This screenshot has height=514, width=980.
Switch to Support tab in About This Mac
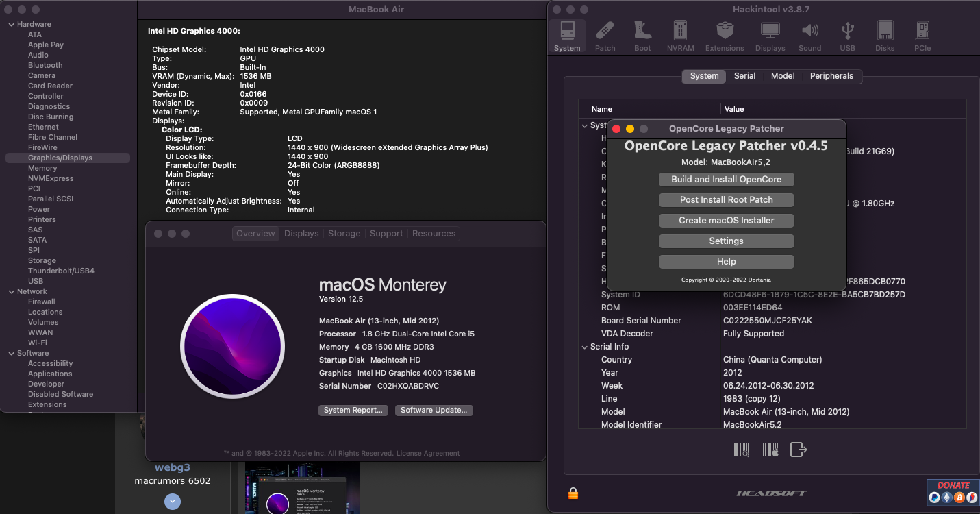pyautogui.click(x=386, y=234)
